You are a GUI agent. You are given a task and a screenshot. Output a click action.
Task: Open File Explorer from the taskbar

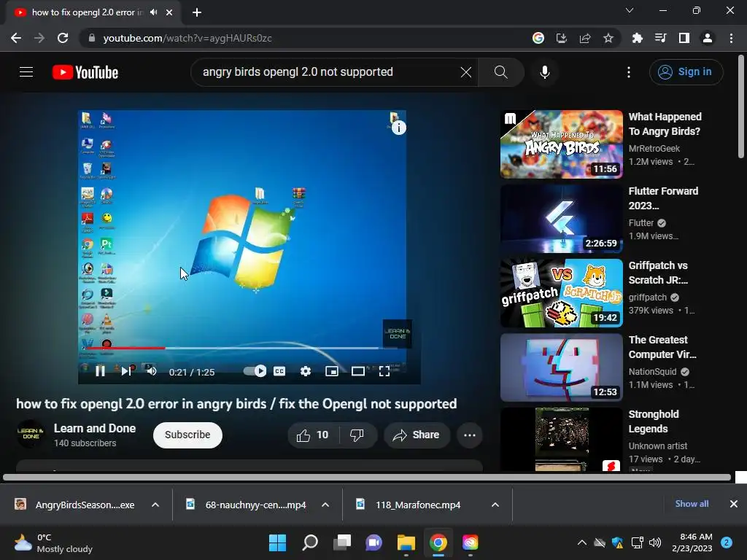tap(406, 542)
